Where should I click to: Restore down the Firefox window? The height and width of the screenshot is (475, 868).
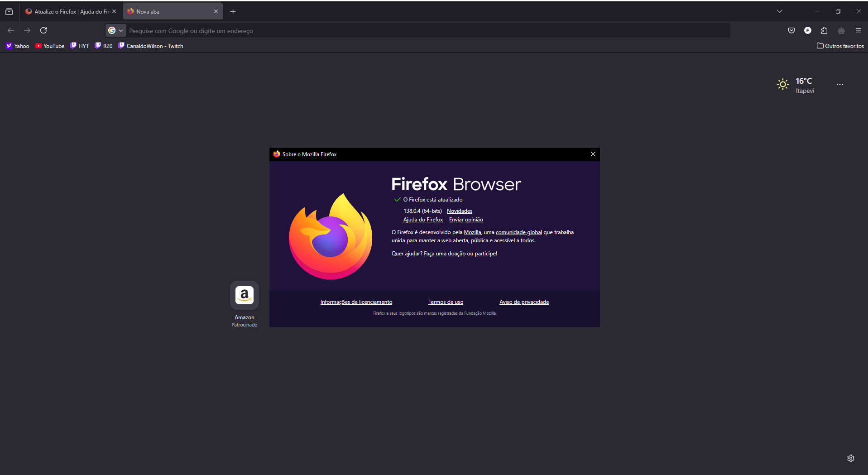click(x=838, y=11)
